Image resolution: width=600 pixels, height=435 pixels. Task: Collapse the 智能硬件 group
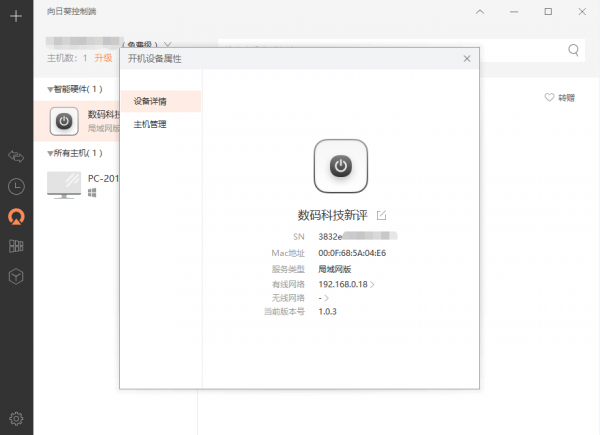click(x=51, y=89)
